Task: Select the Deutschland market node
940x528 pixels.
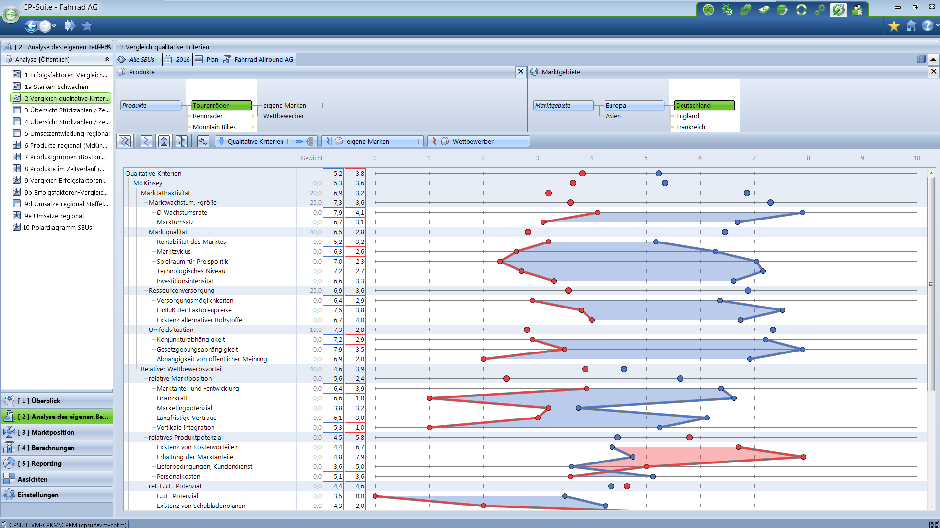Action: pyautogui.click(x=704, y=105)
